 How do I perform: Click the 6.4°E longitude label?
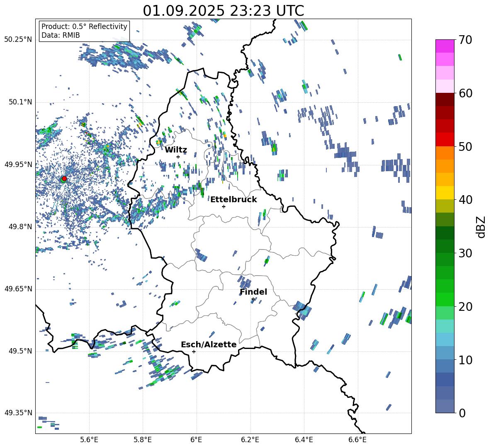click(304, 440)
